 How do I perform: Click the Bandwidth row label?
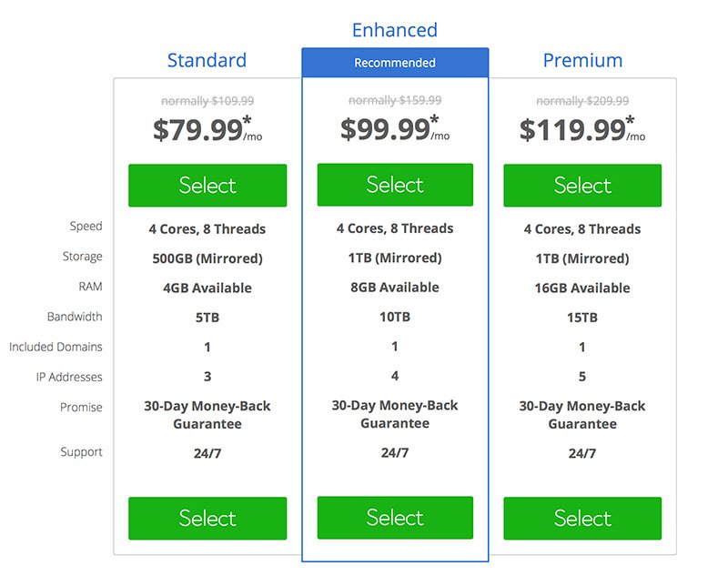(75, 317)
